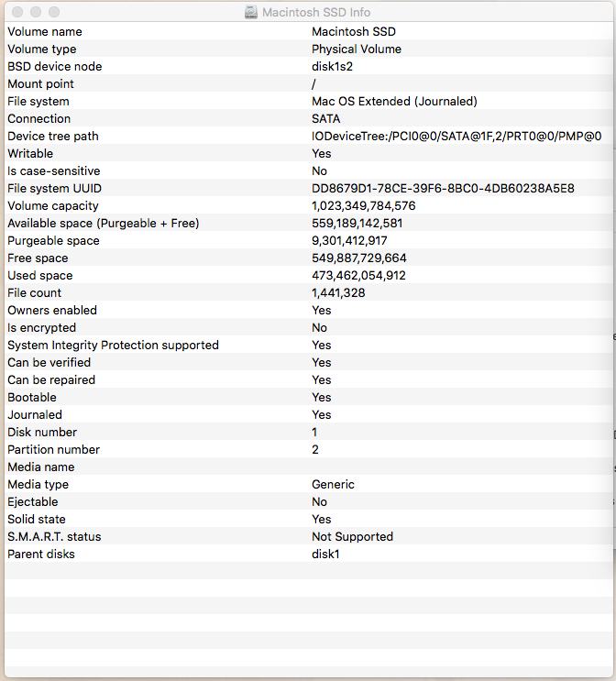This screenshot has width=616, height=681.
Task: Click the Available space value 559,189,142,581
Action: click(357, 223)
